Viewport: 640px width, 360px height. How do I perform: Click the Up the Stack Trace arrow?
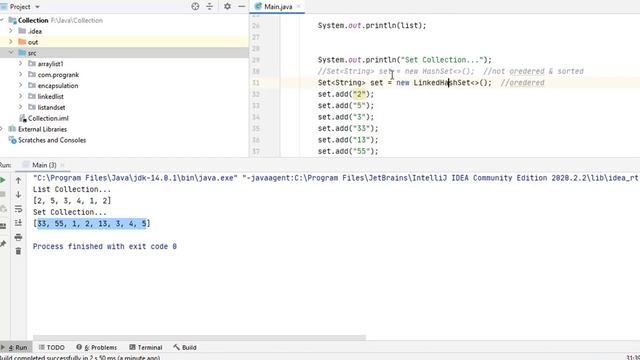click(18, 180)
